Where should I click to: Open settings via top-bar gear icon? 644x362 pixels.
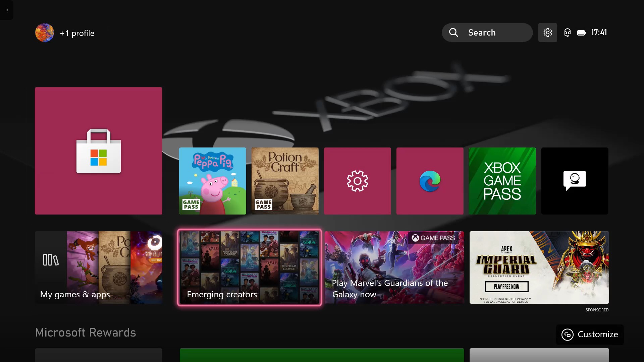point(548,33)
